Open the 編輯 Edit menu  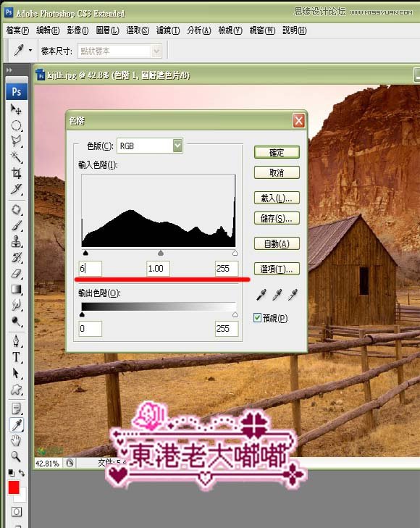(48, 30)
